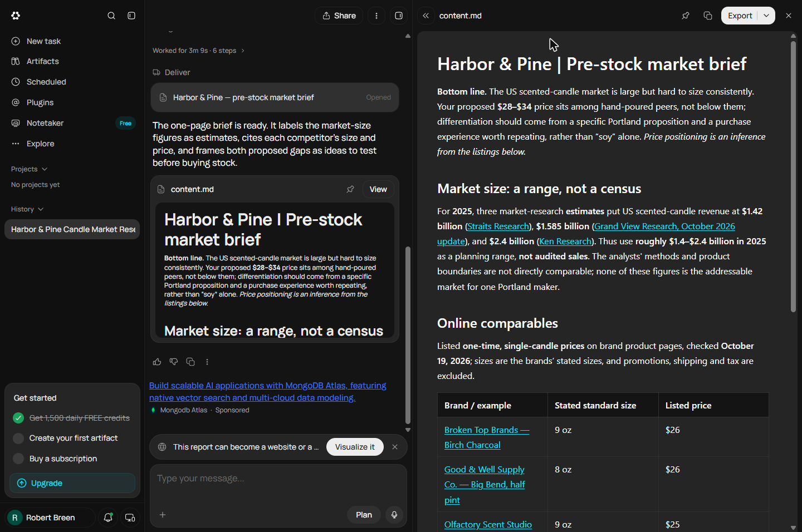
Task: Open the more options kebab menu beside Share
Action: 376,16
